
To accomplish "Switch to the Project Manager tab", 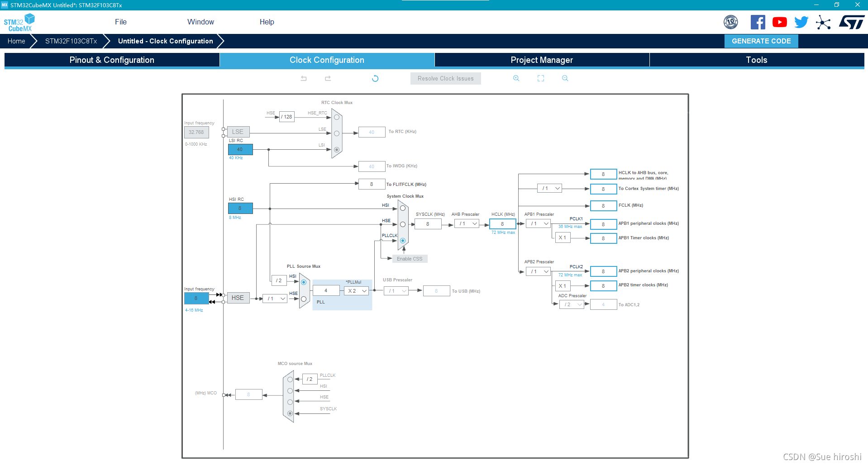I will (x=542, y=60).
